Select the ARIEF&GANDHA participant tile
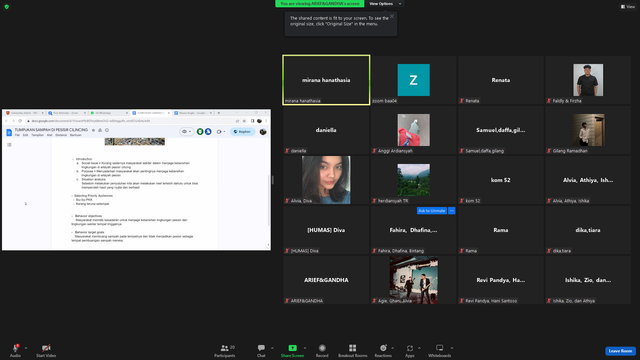 [326, 280]
